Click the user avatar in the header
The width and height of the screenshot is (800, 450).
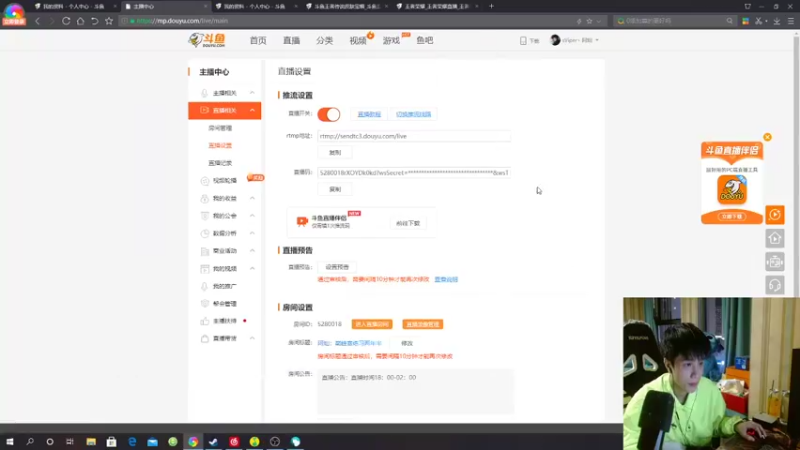(x=555, y=40)
